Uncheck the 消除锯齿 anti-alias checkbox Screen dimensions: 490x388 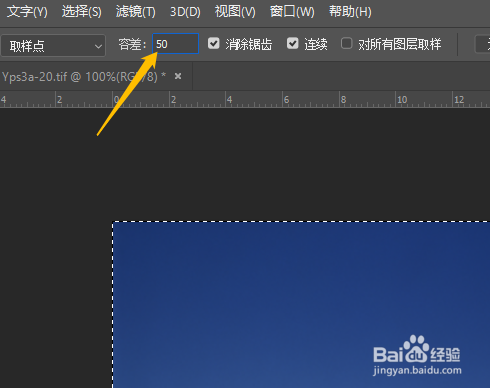pyautogui.click(x=214, y=43)
